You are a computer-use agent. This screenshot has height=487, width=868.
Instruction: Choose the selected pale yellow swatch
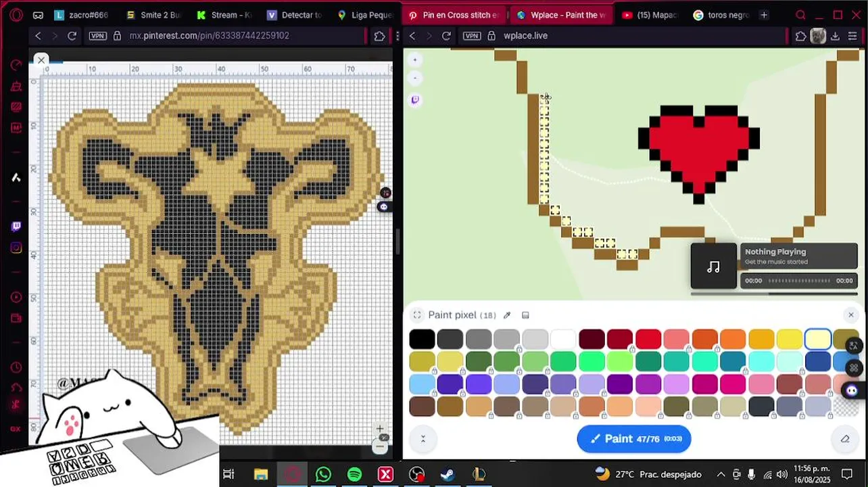click(817, 339)
